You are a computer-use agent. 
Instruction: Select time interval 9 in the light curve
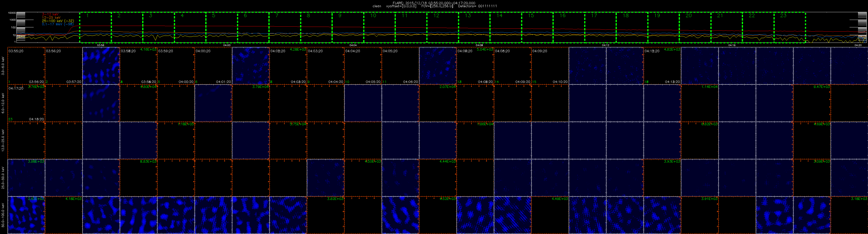(x=348, y=28)
